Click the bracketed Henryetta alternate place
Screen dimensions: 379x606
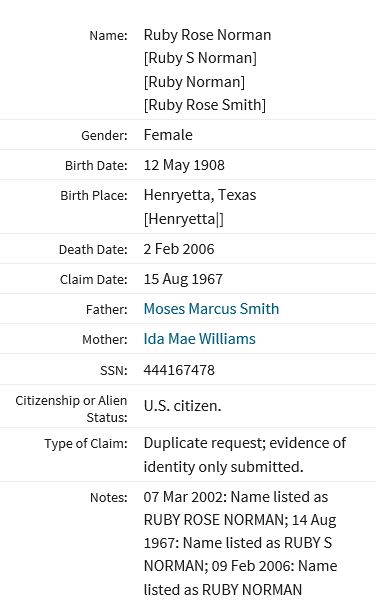click(184, 219)
